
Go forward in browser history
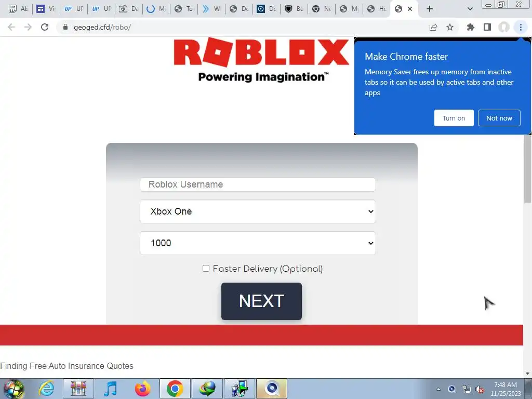[x=28, y=27]
